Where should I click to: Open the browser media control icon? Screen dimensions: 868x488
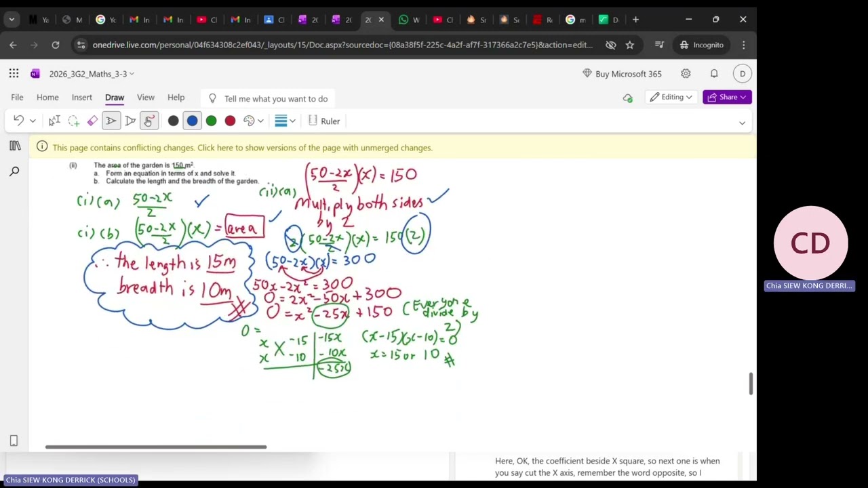660,45
